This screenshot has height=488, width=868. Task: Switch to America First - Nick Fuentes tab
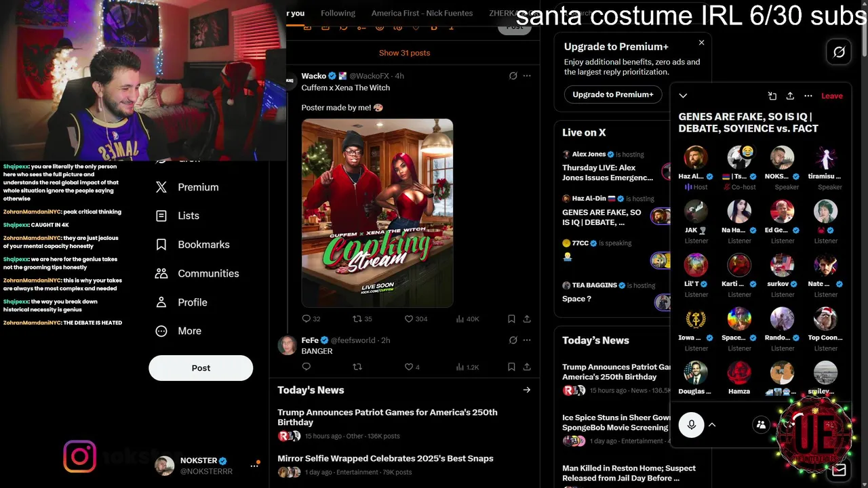tap(422, 13)
